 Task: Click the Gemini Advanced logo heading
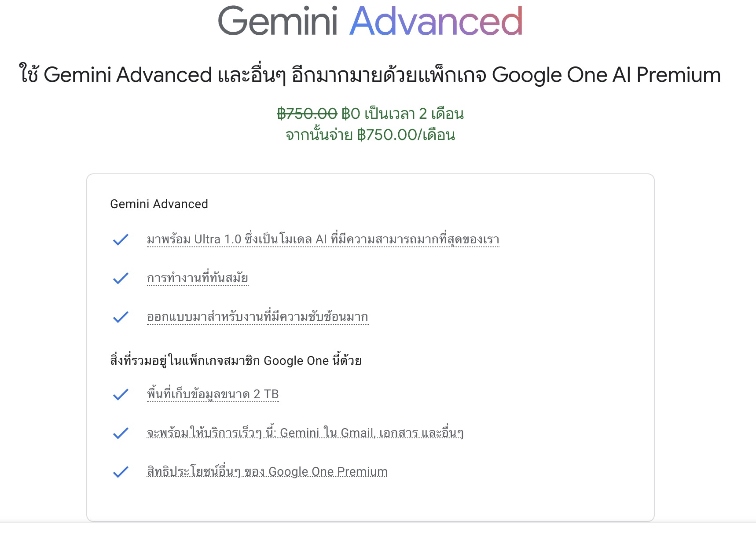click(370, 21)
